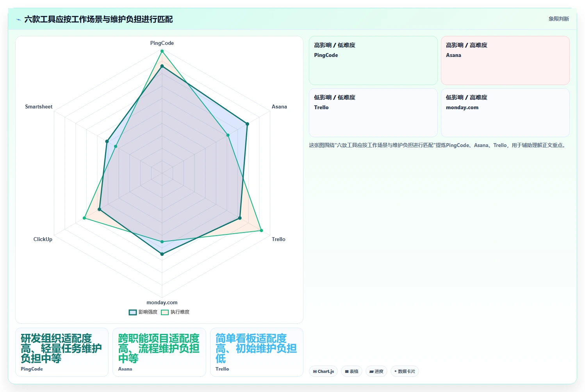Click the PingCode axis label on the radar
The height and width of the screenshot is (392, 585).
click(x=162, y=43)
